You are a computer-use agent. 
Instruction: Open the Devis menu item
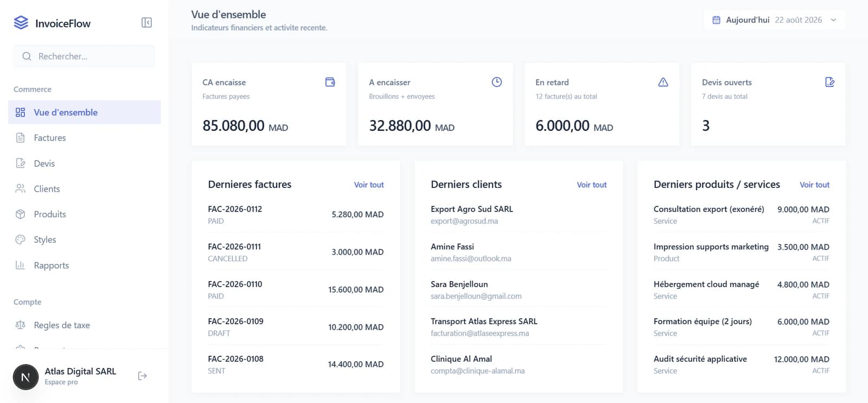[85, 163]
